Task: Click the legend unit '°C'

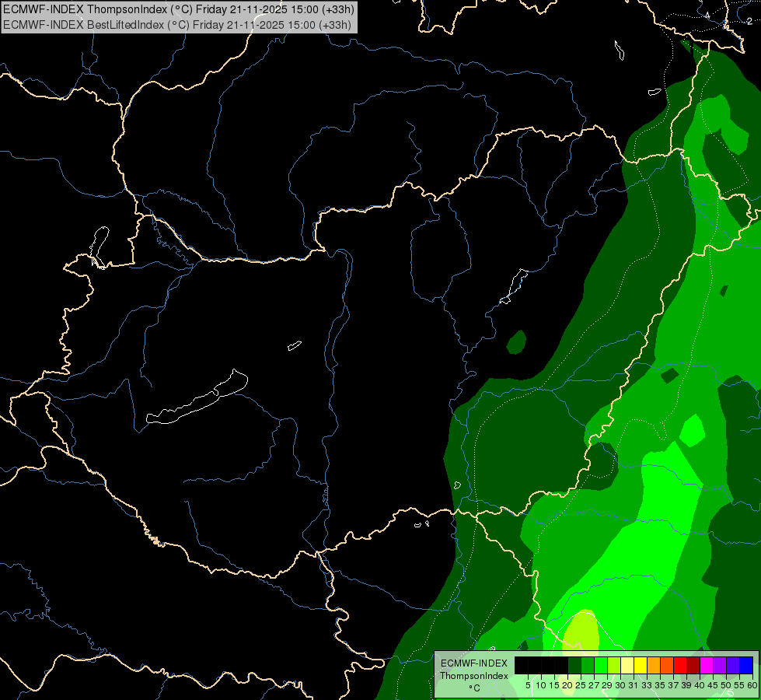Action: coord(474,688)
